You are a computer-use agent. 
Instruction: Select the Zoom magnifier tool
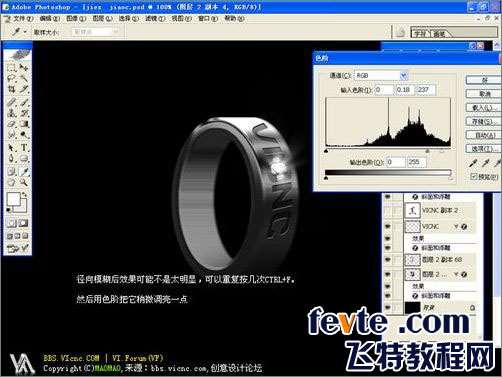tap(24, 182)
